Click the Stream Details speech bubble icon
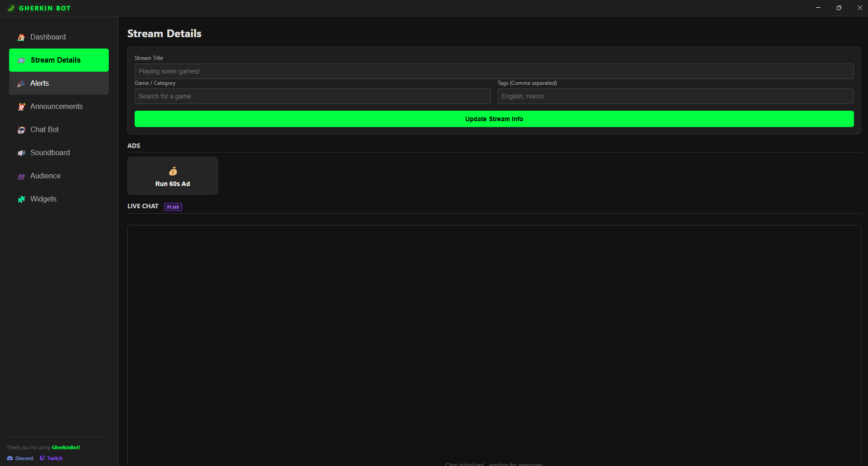This screenshot has width=868, height=466. point(20,60)
